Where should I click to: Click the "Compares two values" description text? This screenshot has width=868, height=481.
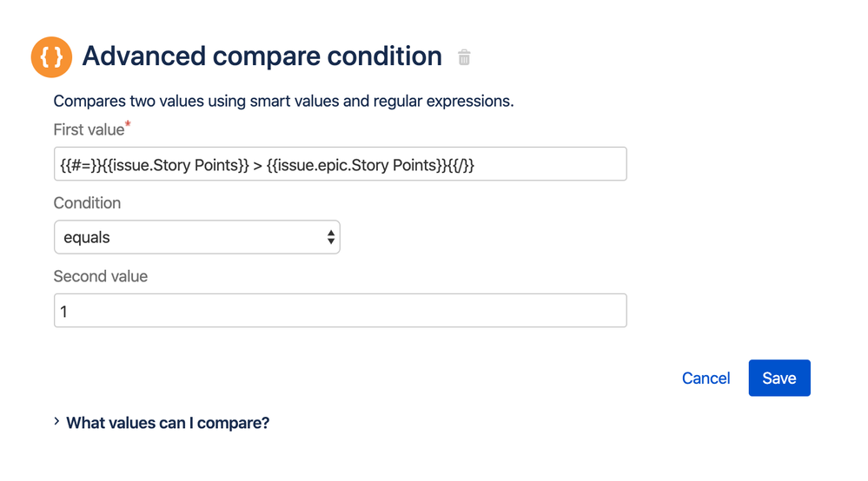283,102
